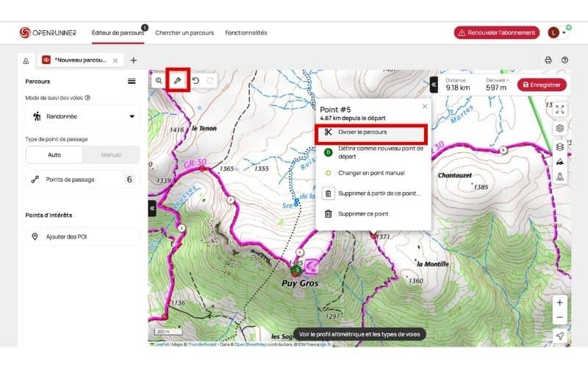Expand the Points de passage list
588x368 pixels.
[82, 179]
